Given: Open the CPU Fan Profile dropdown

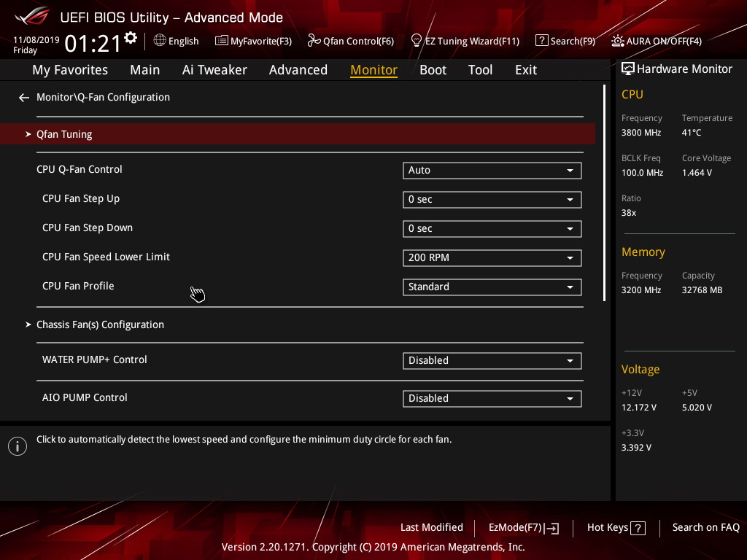Looking at the screenshot, I should click(x=492, y=287).
